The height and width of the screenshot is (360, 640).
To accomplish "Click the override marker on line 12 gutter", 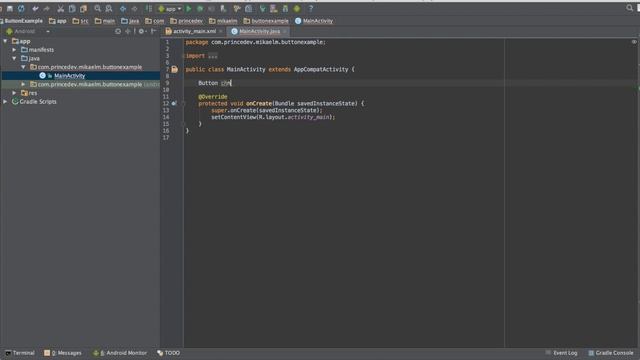I will click(174, 103).
